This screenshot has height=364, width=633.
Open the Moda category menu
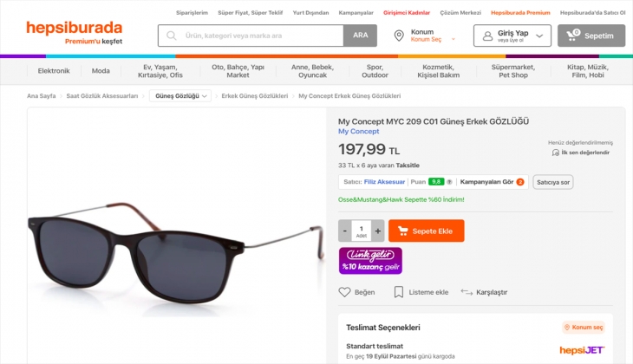tap(101, 71)
